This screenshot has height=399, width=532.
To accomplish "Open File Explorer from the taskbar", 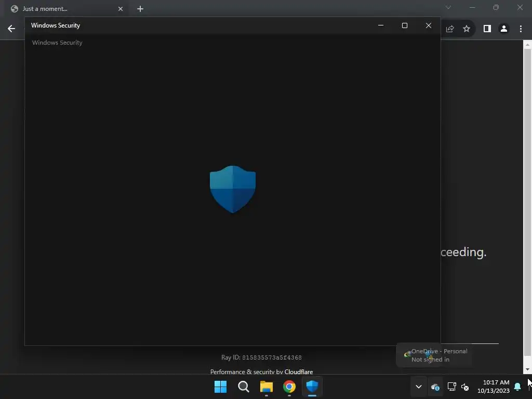I will tap(267, 387).
